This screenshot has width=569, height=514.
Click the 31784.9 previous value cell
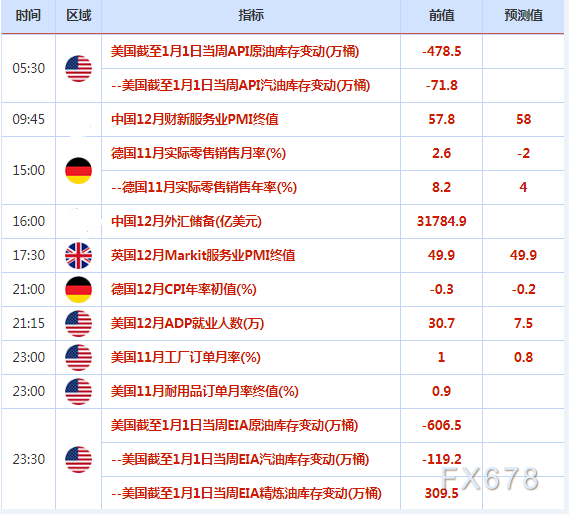(x=442, y=221)
